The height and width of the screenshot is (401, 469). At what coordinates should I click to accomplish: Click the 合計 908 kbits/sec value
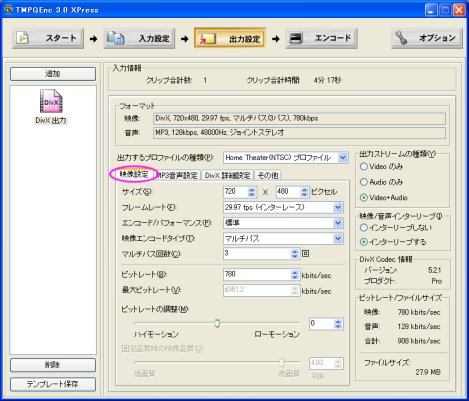coord(419,341)
